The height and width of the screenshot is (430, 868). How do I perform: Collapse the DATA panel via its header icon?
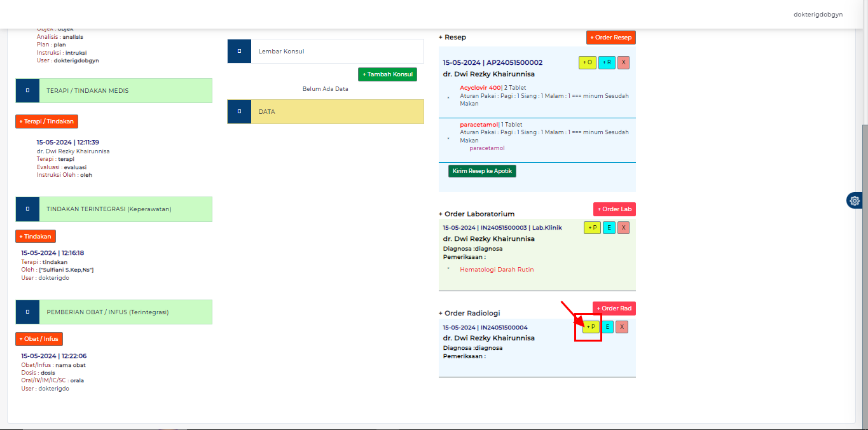239,111
